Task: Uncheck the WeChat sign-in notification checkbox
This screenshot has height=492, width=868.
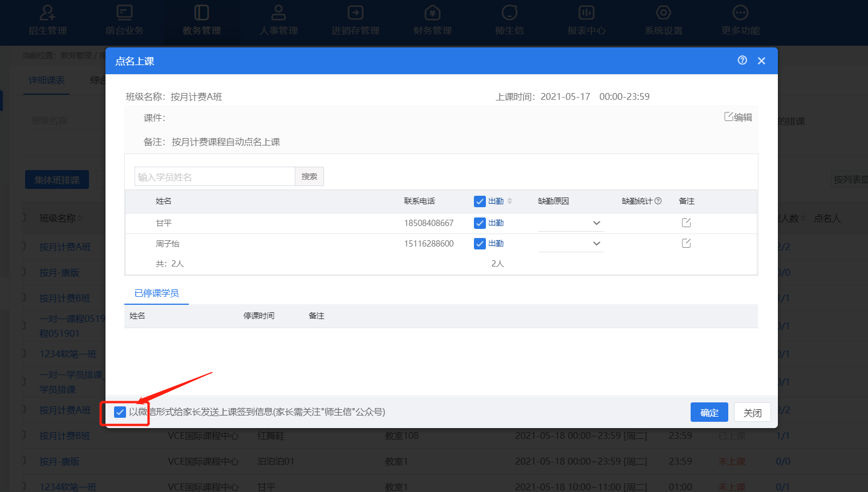Action: 120,412
